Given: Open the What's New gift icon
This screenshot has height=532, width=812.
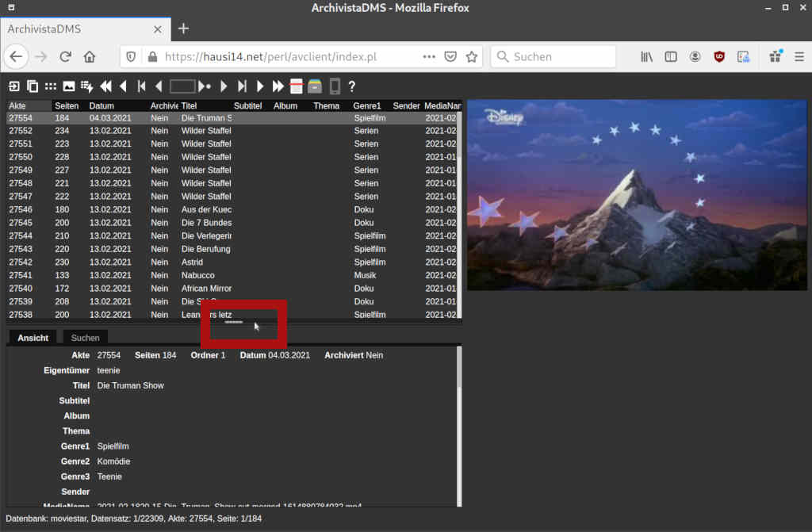Looking at the screenshot, I should [776, 56].
